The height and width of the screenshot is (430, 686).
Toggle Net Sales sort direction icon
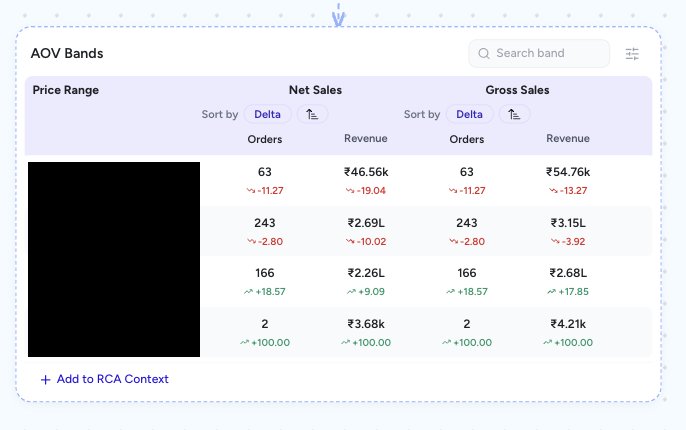(312, 115)
